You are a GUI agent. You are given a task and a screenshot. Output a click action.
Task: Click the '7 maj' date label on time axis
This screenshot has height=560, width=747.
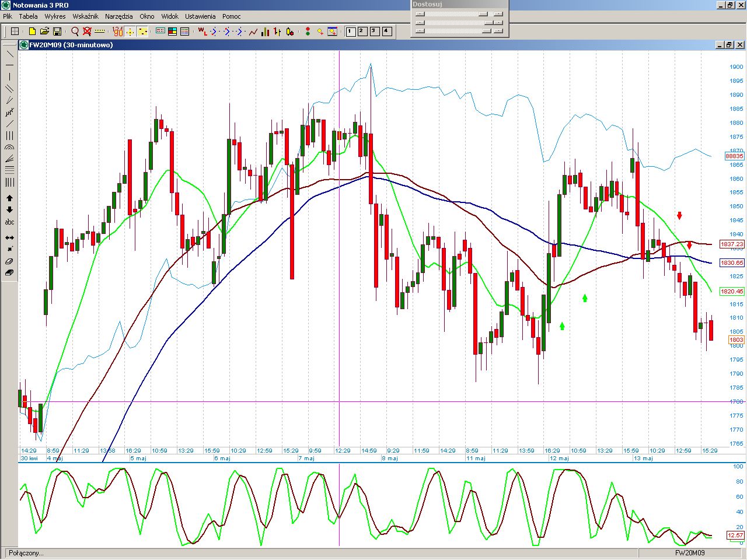click(x=306, y=459)
